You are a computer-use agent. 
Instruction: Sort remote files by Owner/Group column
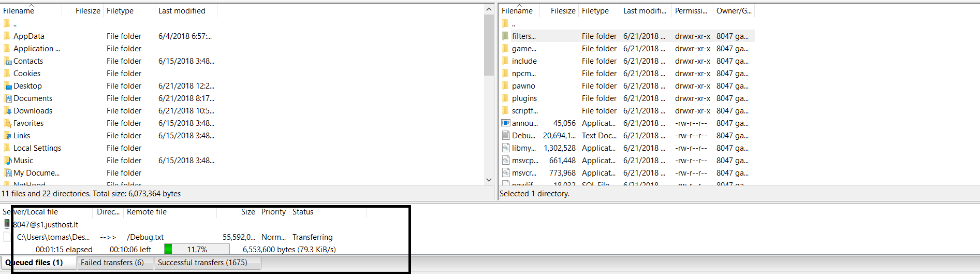734,11
